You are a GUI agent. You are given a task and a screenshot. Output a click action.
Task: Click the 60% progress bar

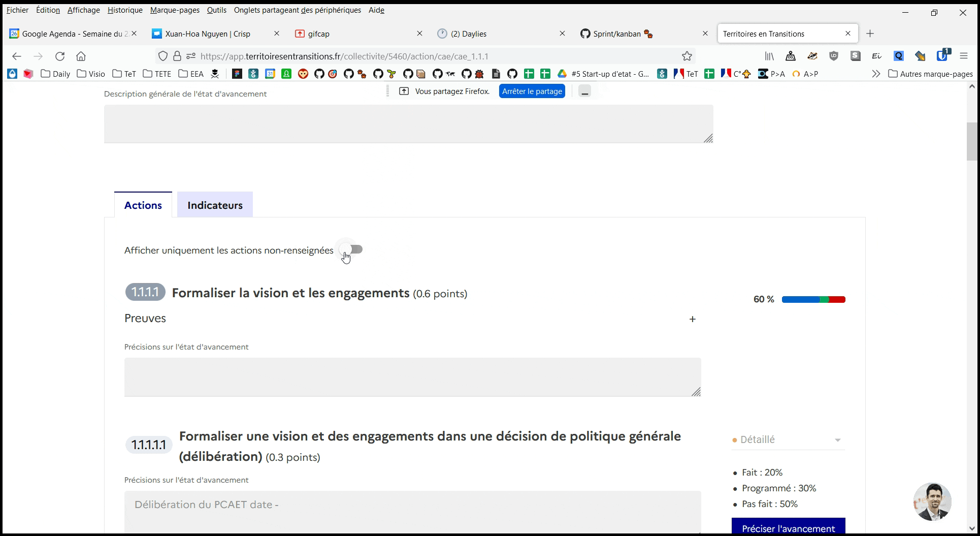coord(813,299)
